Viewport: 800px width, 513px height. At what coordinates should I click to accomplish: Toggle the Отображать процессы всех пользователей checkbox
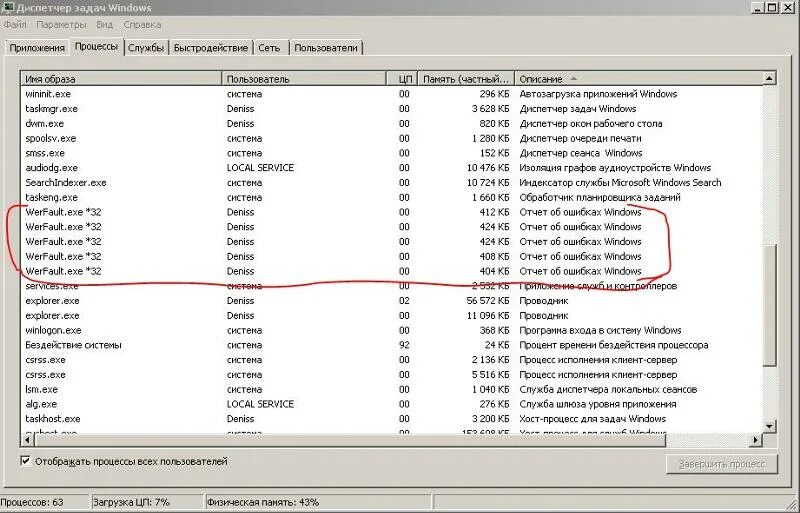[x=26, y=461]
